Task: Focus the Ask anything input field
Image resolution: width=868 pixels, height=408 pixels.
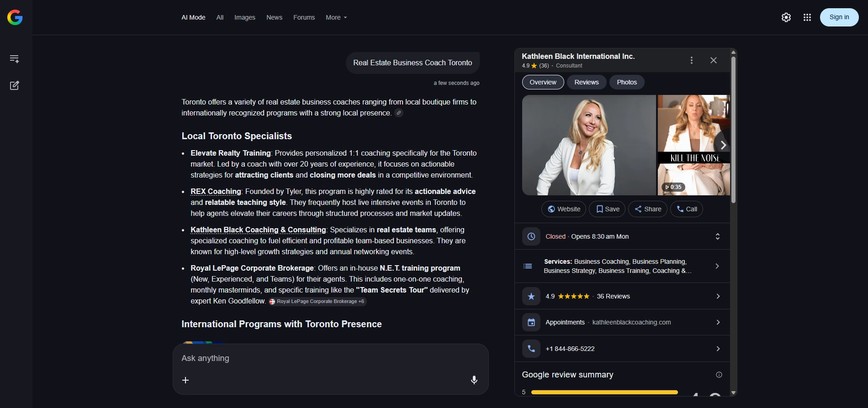Action: (331, 358)
